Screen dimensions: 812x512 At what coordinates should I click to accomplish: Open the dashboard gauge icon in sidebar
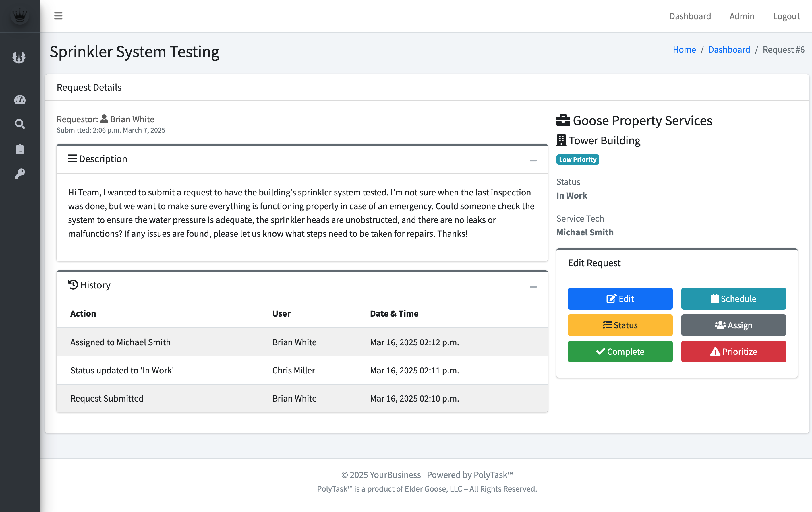[19, 99]
